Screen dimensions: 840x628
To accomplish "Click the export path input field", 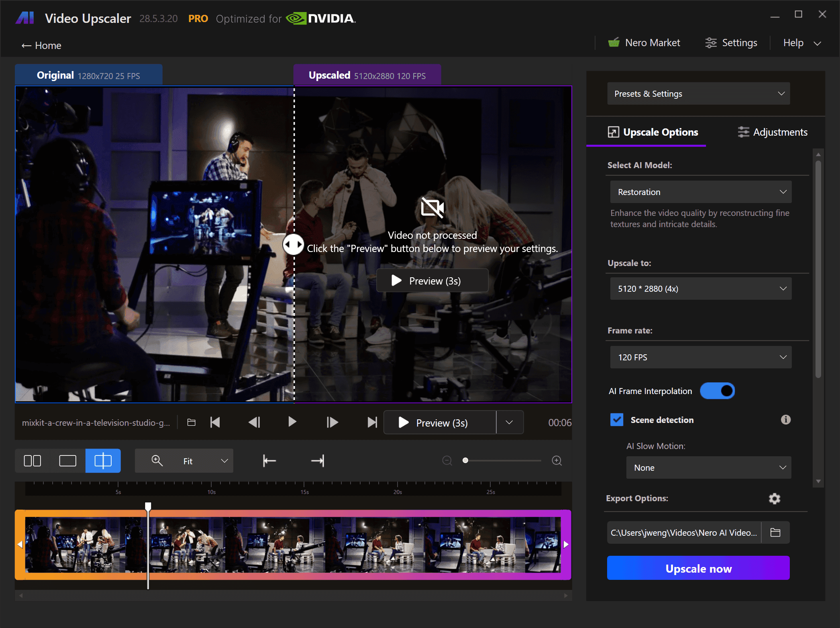I will 684,532.
